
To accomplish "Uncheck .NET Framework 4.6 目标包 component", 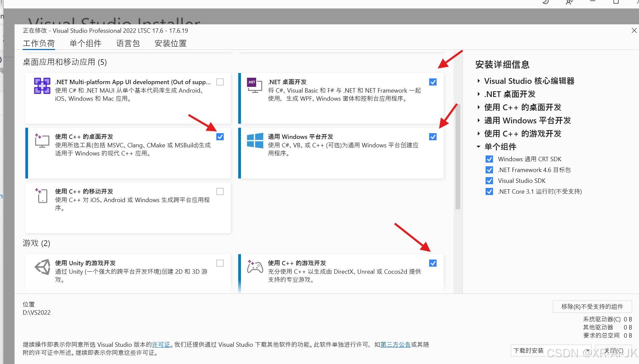I will pyautogui.click(x=489, y=170).
